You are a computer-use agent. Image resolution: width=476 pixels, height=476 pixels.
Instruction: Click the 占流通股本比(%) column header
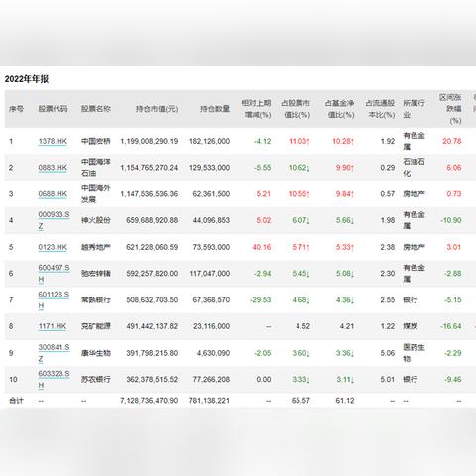[380, 109]
